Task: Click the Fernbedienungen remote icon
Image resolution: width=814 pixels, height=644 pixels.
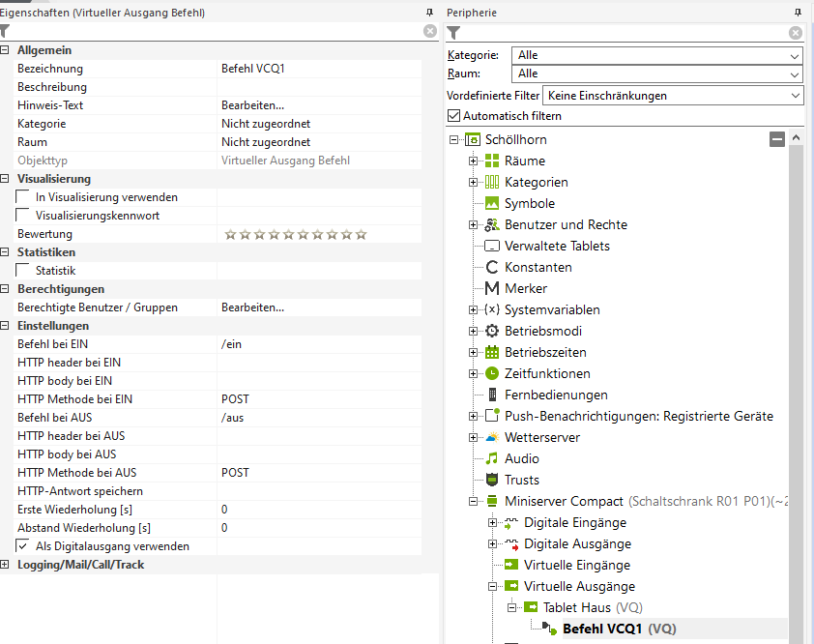Action: [x=492, y=395]
